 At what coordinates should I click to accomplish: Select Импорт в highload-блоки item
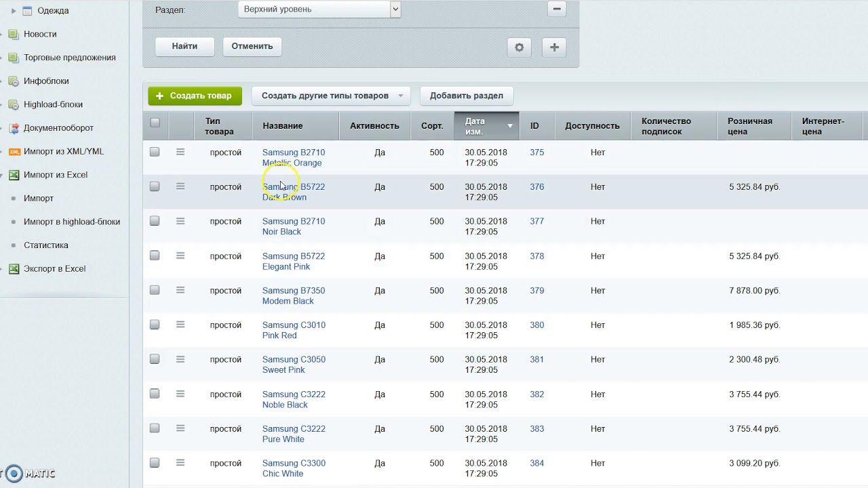(72, 222)
